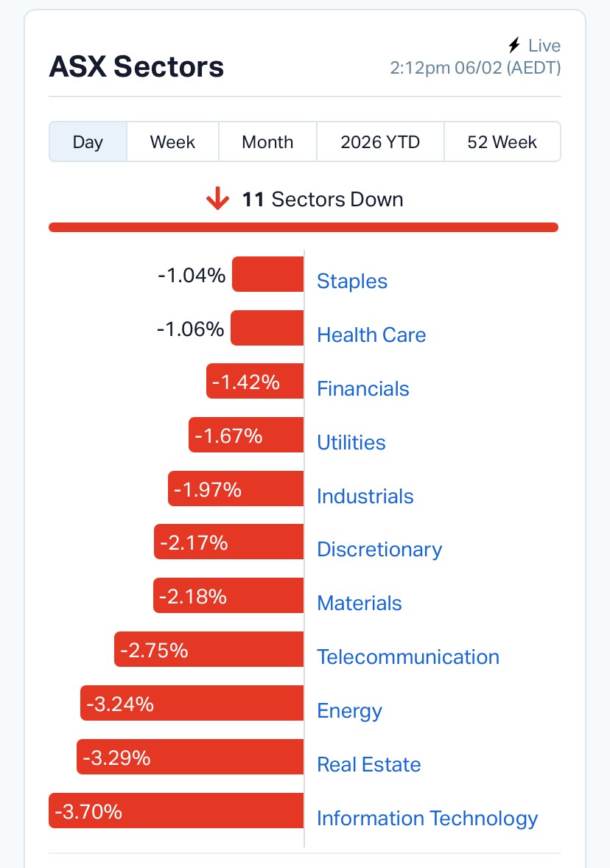
Task: Click the Financials sector link
Action: (362, 388)
